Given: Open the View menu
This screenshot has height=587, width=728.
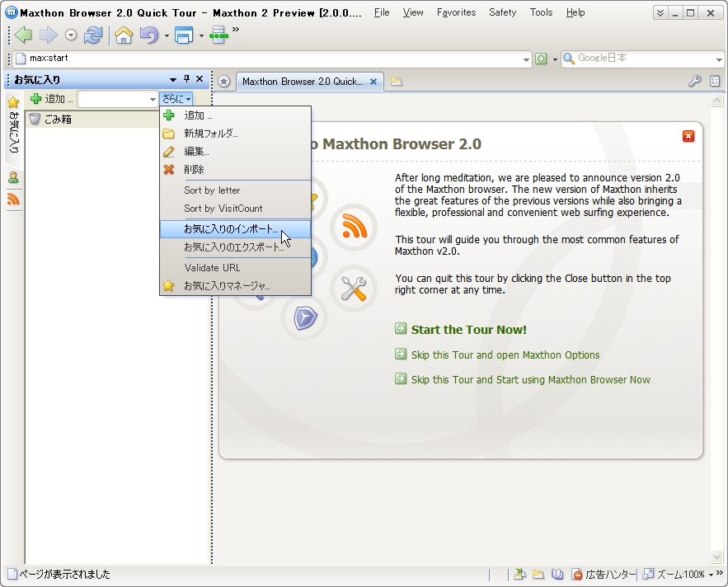Looking at the screenshot, I should (413, 12).
